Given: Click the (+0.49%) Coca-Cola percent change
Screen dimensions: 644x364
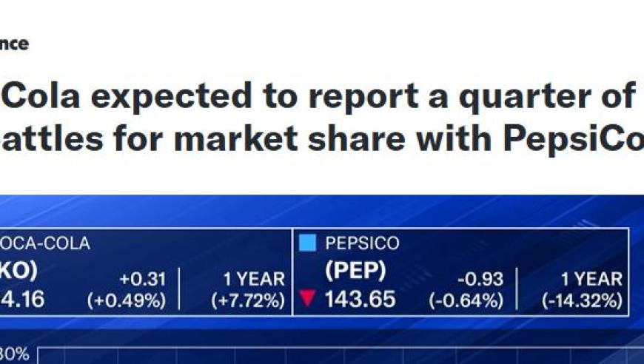Looking at the screenshot, I should pyautogui.click(x=127, y=301).
